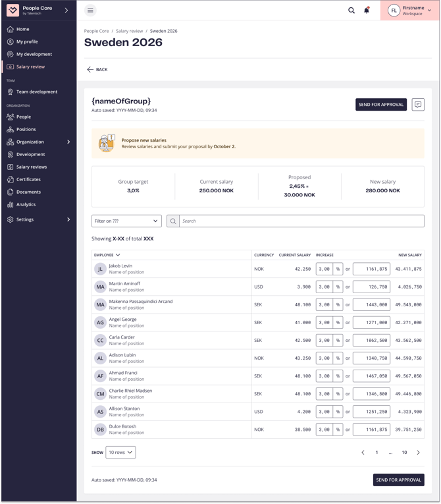
Task: Click Ahmad Franci's amount field 1467,050
Action: click(372, 376)
